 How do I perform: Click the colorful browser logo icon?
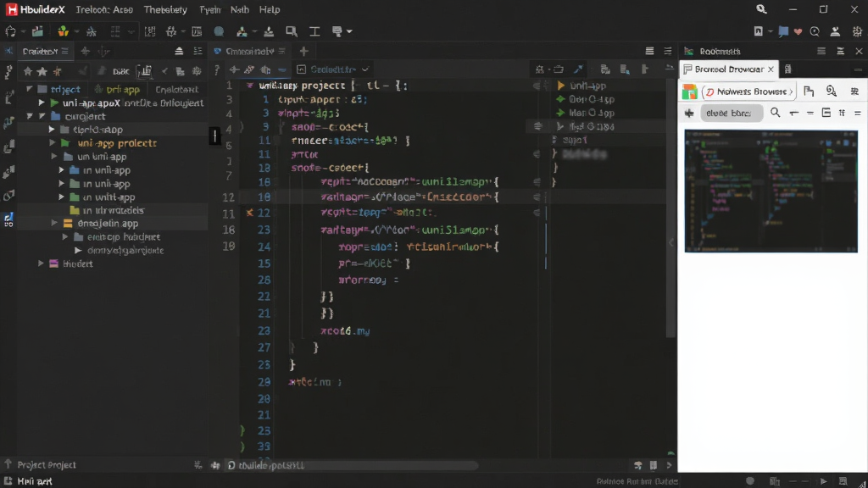(x=689, y=91)
